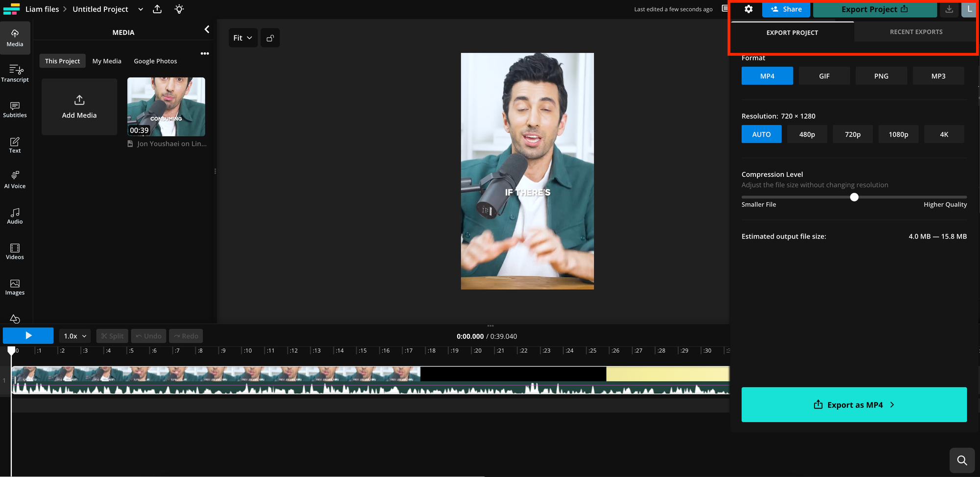Open the Audio library
This screenshot has width=980, height=477.
[x=15, y=215]
